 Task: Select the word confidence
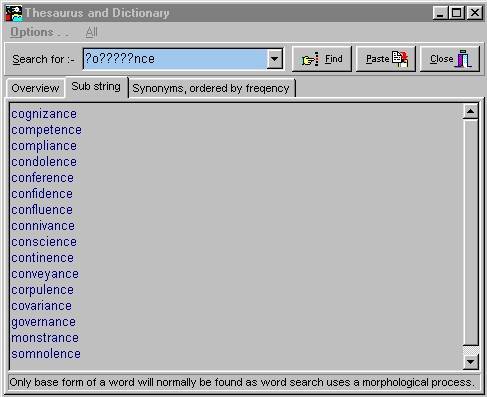pos(42,194)
